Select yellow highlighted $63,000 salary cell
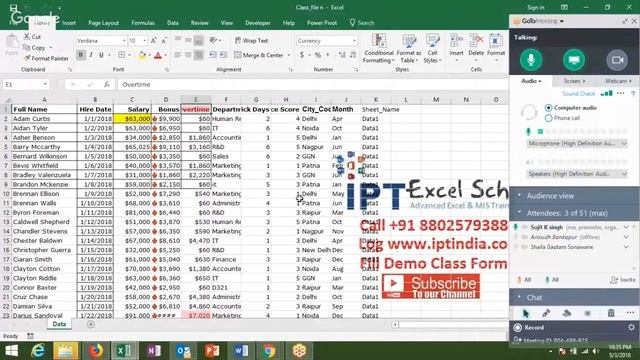The width and height of the screenshot is (640, 360). 132,119
